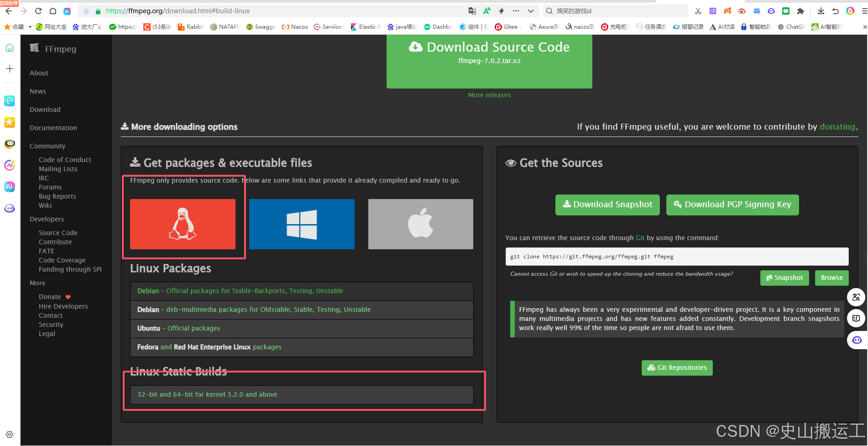Open the News sidebar menu item
The image size is (868, 446).
pyautogui.click(x=38, y=91)
